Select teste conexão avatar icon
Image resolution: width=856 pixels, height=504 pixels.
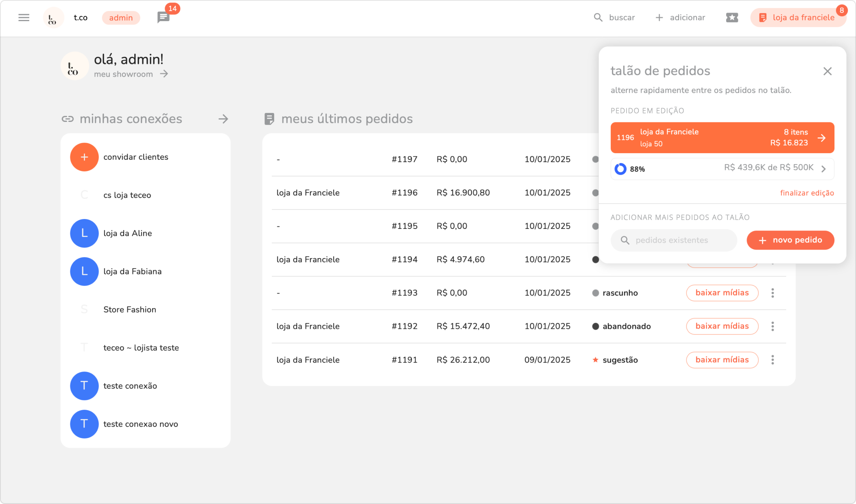[x=84, y=386]
